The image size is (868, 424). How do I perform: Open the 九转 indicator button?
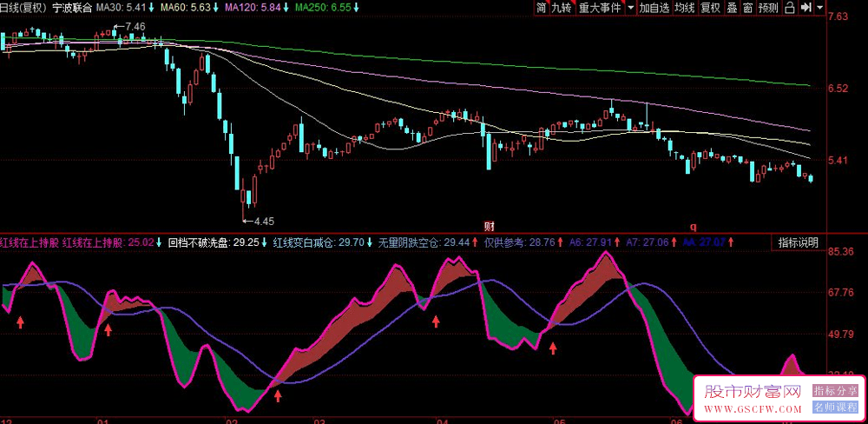point(561,8)
